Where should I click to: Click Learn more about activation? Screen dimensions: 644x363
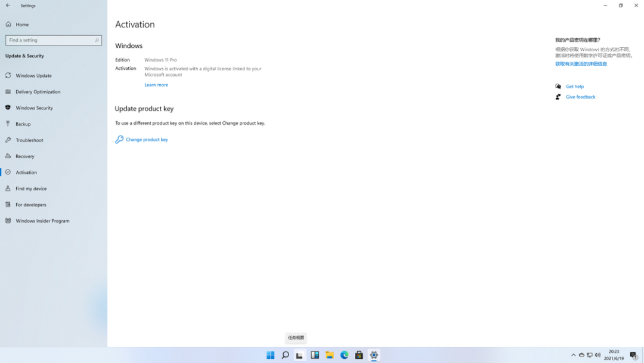[x=156, y=85]
